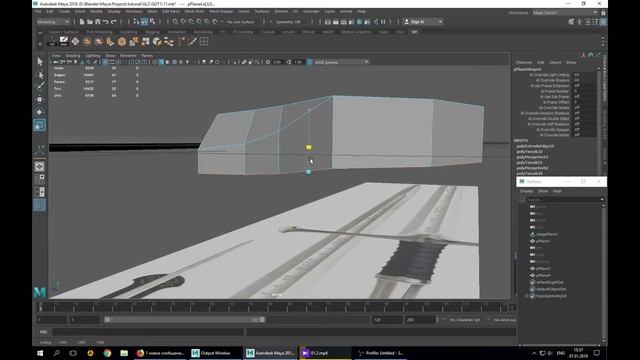Open the viewport Shading menu
The image size is (640, 360).
(73, 56)
